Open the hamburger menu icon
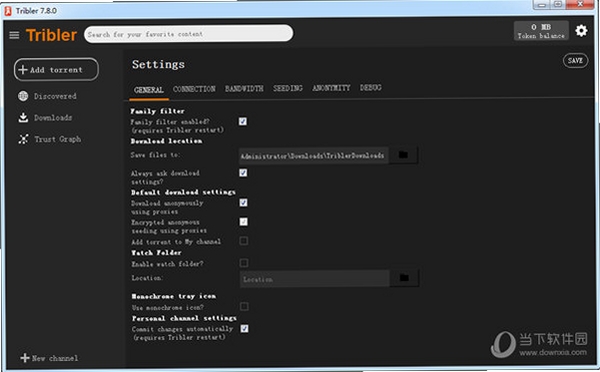 pyautogui.click(x=14, y=35)
